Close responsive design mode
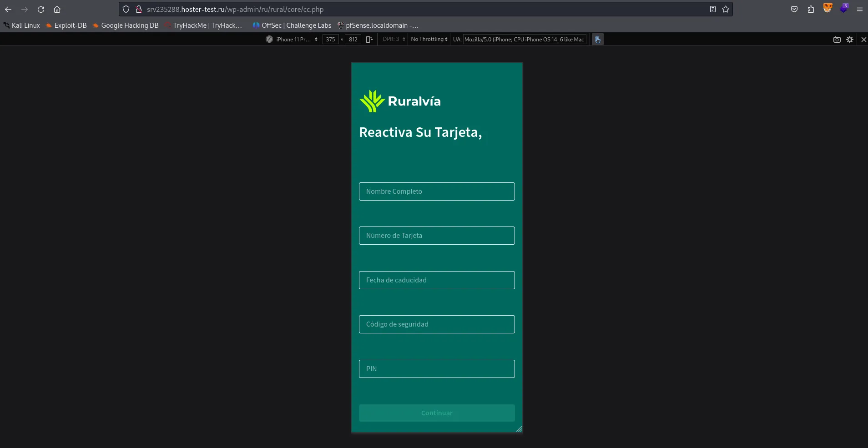This screenshot has width=868, height=448. pos(863,40)
